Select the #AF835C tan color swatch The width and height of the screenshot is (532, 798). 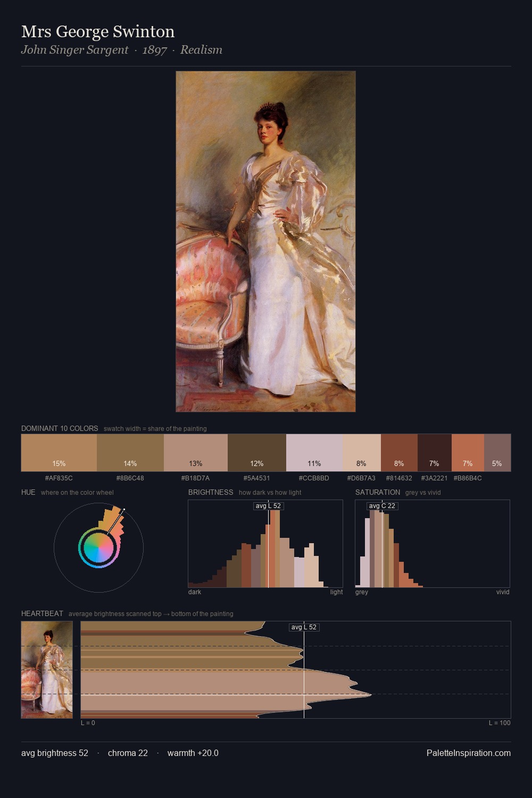pyautogui.click(x=59, y=453)
